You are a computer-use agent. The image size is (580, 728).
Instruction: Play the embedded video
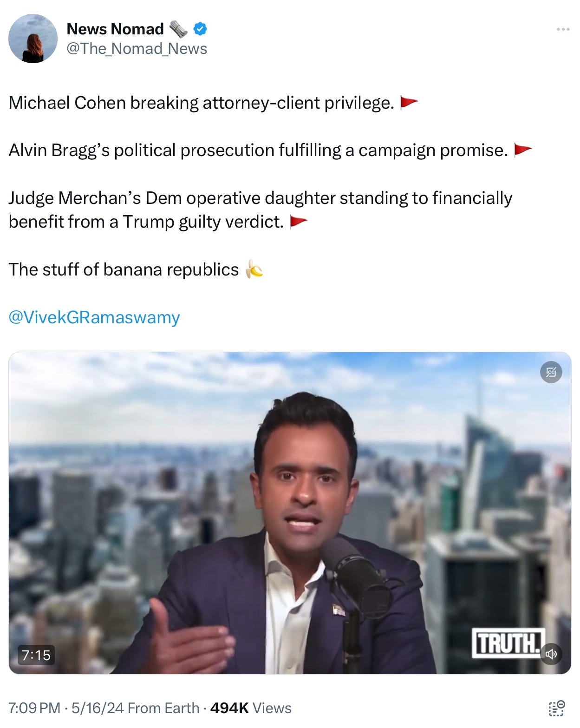pyautogui.click(x=290, y=513)
